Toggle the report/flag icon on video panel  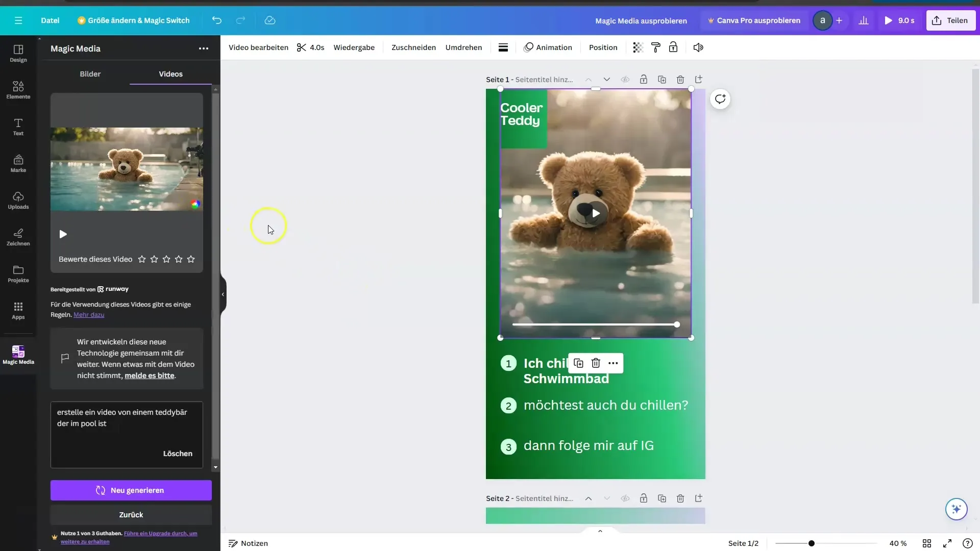pyautogui.click(x=65, y=358)
